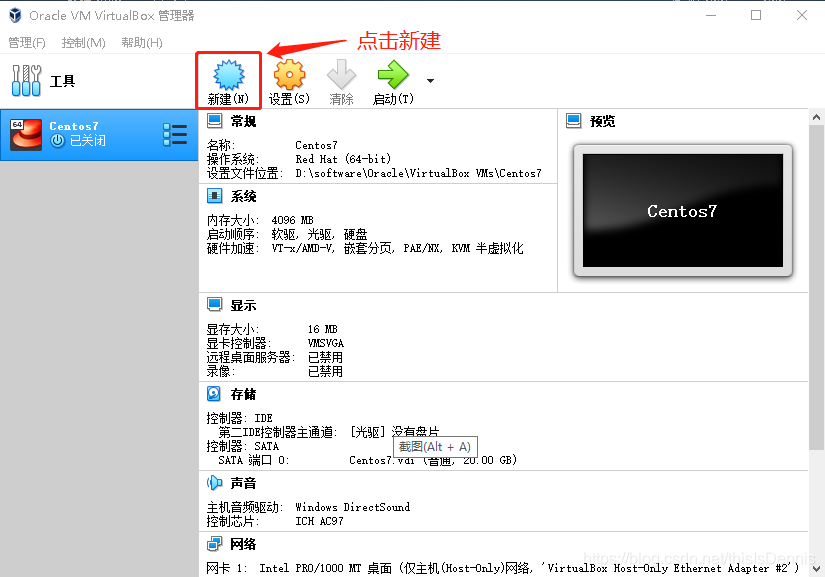Click the General (常规) section icon

tap(215, 121)
